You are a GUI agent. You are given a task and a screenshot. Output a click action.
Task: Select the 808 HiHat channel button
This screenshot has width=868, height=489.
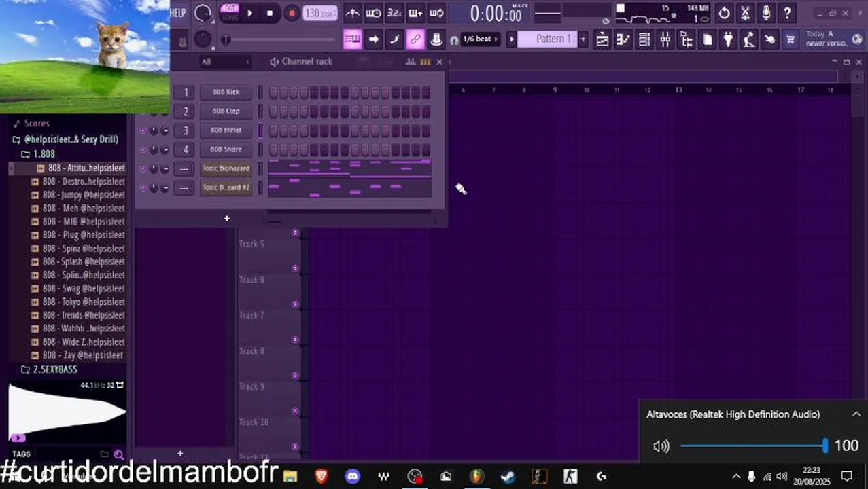(226, 130)
